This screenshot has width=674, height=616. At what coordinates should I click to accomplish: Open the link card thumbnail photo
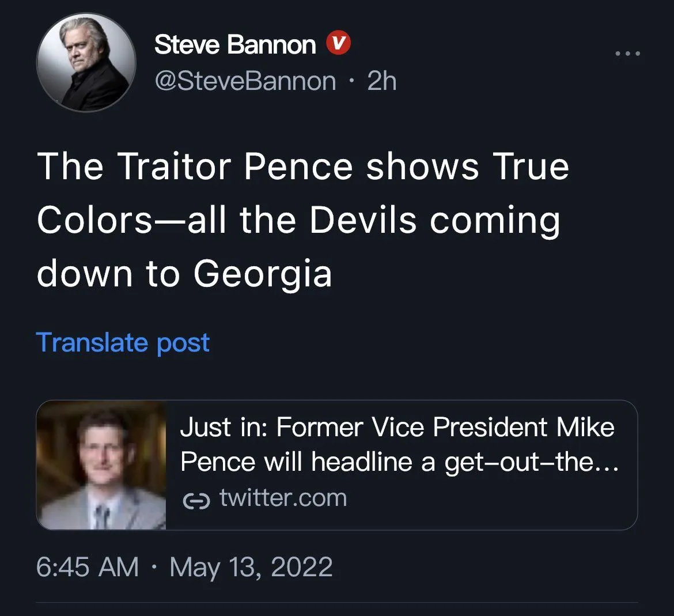(x=101, y=465)
